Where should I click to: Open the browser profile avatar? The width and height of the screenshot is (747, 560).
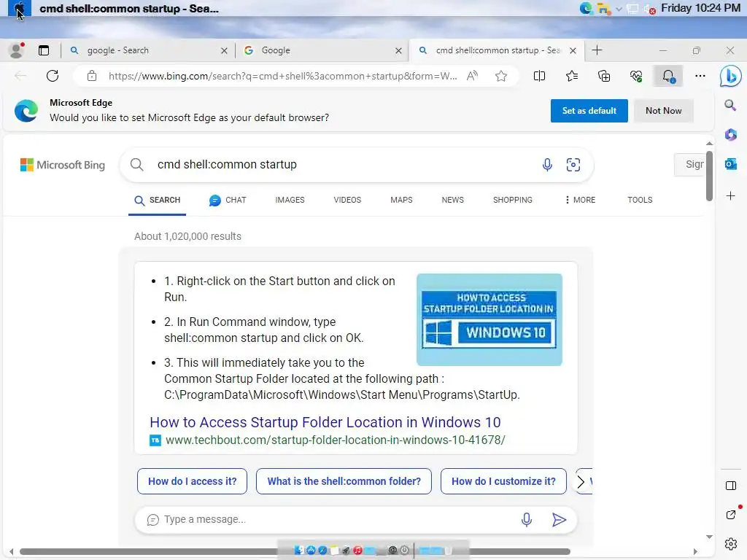tap(17, 50)
